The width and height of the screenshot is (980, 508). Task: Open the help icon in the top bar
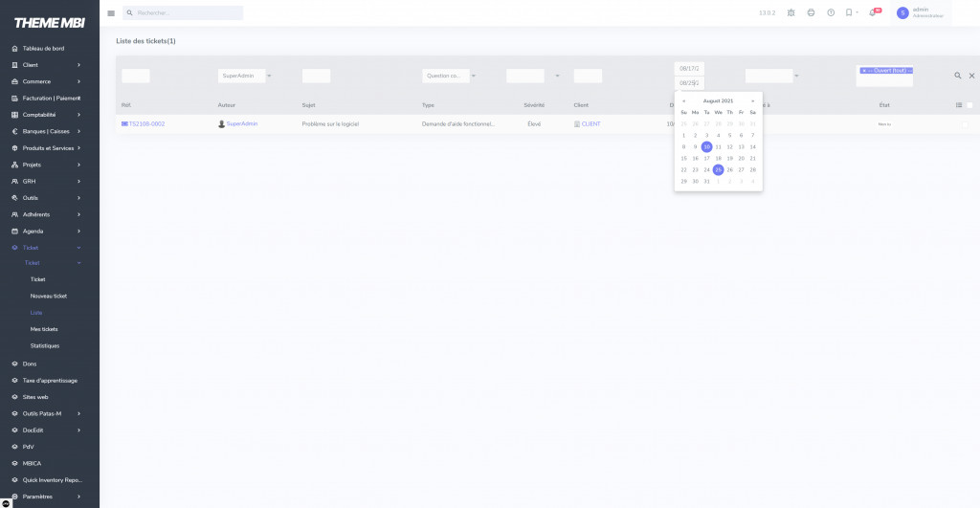832,12
